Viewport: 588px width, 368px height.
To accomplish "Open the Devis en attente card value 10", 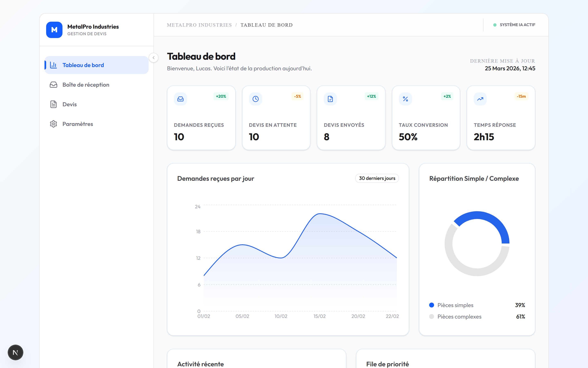I will coord(254,137).
